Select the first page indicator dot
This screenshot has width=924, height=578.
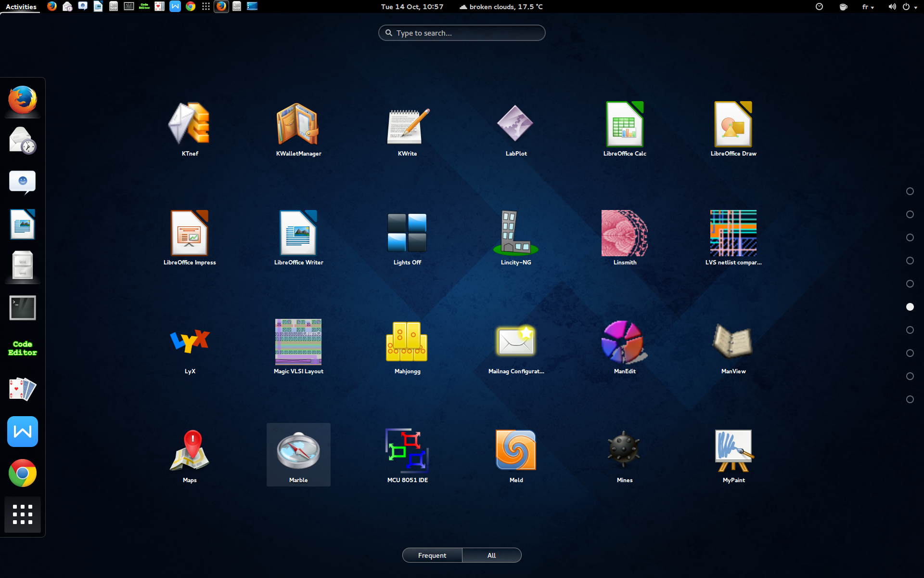click(x=910, y=191)
